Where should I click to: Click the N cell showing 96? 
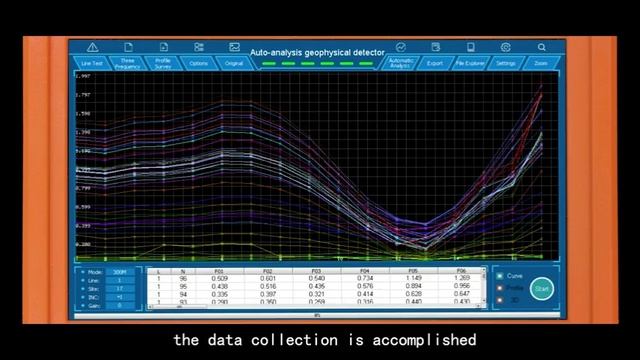tap(183, 278)
